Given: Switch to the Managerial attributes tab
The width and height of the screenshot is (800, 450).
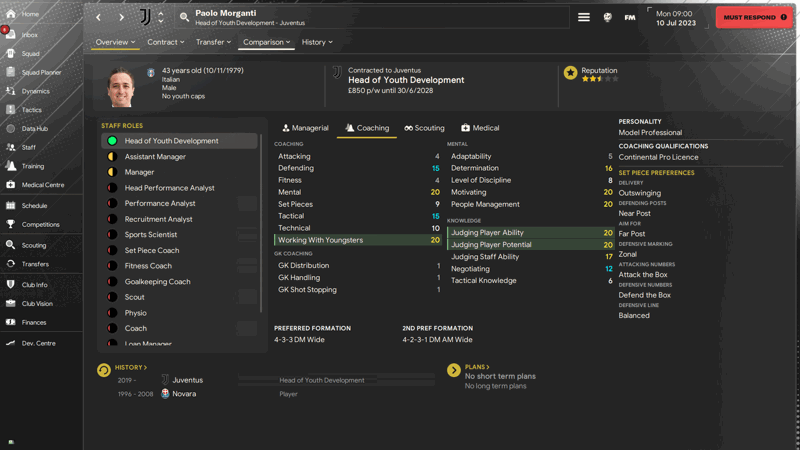Looking at the screenshot, I should (x=306, y=128).
